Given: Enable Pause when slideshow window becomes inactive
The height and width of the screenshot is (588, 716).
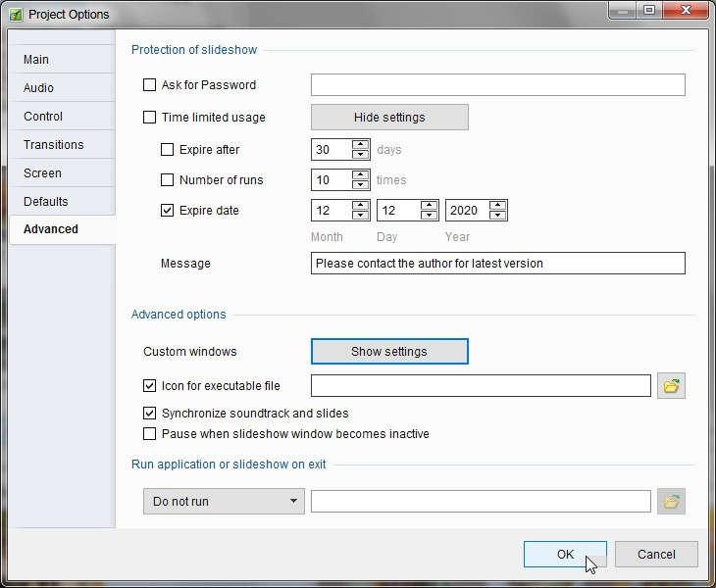Looking at the screenshot, I should 149,433.
